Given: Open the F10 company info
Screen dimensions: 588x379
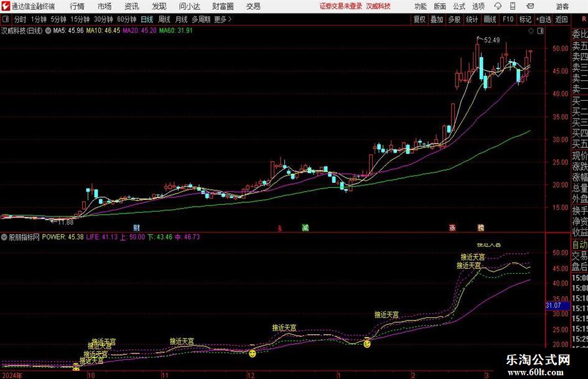Looking at the screenshot, I should pyautogui.click(x=508, y=19).
